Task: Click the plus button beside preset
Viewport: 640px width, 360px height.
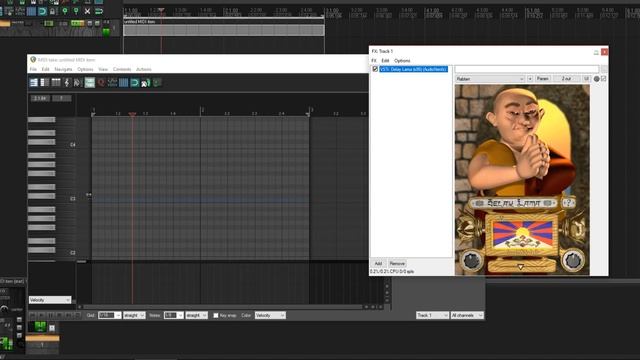Action: 530,79
